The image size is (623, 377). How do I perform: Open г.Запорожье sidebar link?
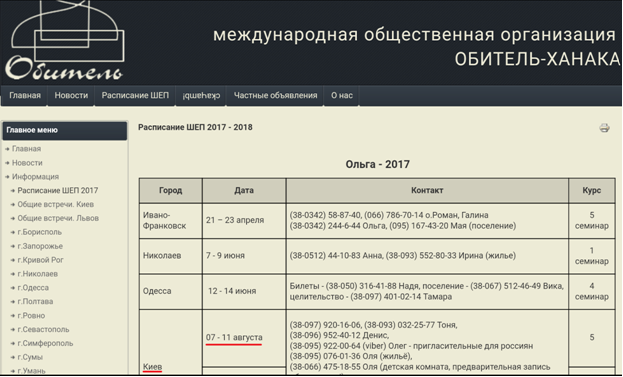(40, 246)
